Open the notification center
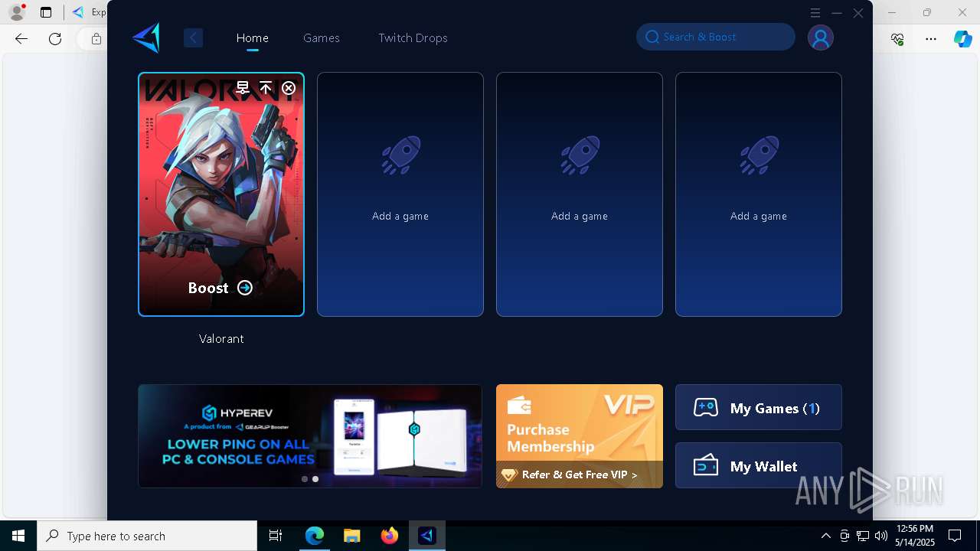 coord(955,536)
